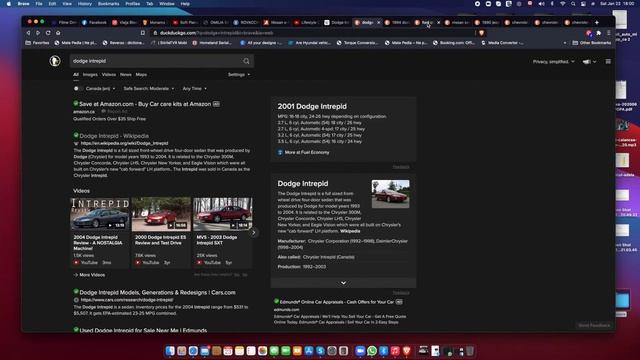Open Used Dodge Intrepid for Sale Edmunds result

click(x=143, y=330)
